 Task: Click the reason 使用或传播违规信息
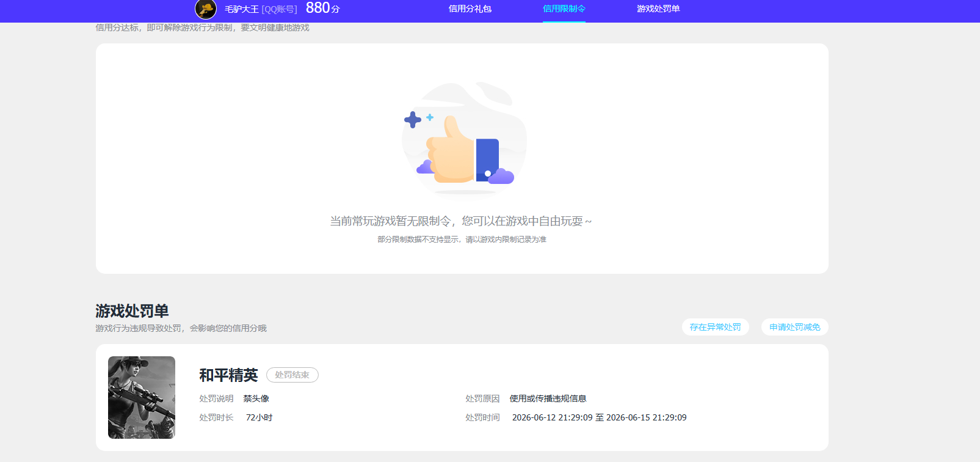coord(548,398)
